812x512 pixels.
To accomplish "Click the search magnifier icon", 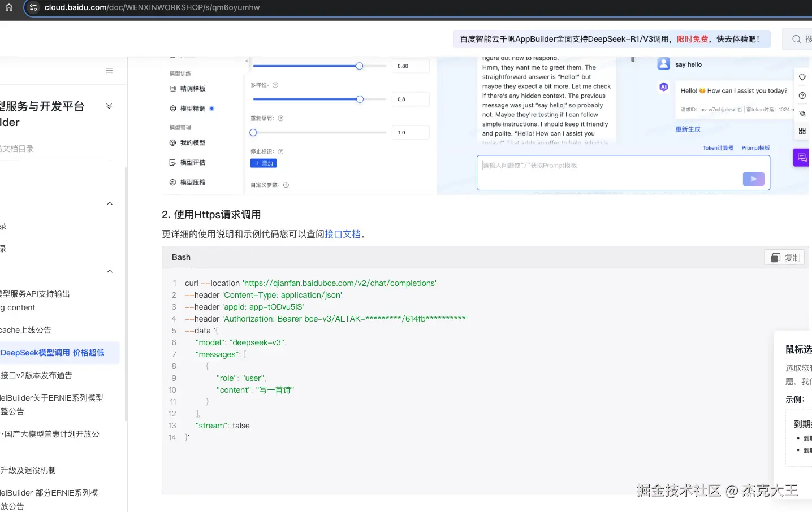I will [x=796, y=39].
